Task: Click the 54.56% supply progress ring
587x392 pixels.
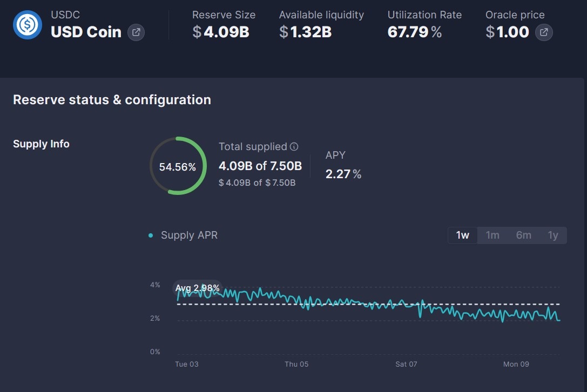Action: 178,165
